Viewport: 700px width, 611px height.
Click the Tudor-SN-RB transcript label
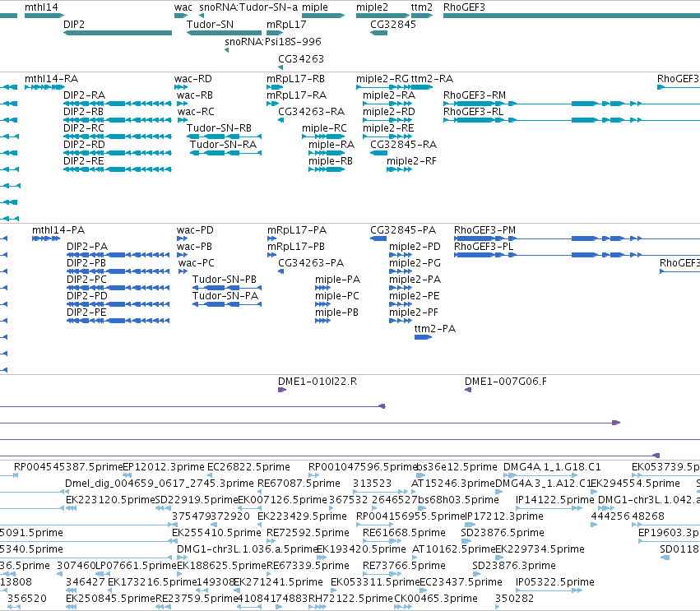(219, 128)
